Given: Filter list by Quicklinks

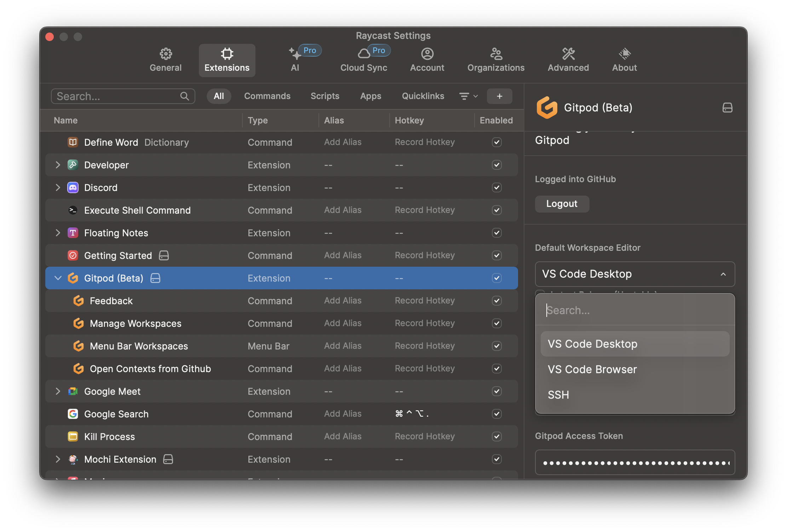Looking at the screenshot, I should 423,96.
